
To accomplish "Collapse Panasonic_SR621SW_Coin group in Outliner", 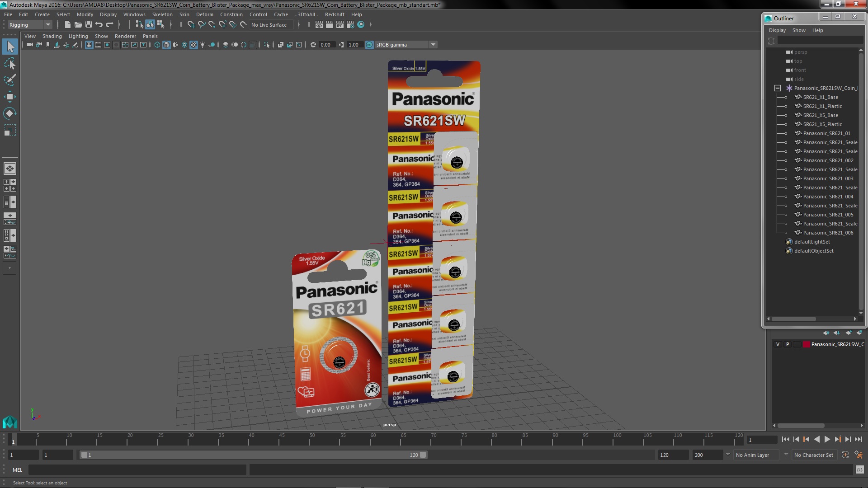I will pos(778,88).
